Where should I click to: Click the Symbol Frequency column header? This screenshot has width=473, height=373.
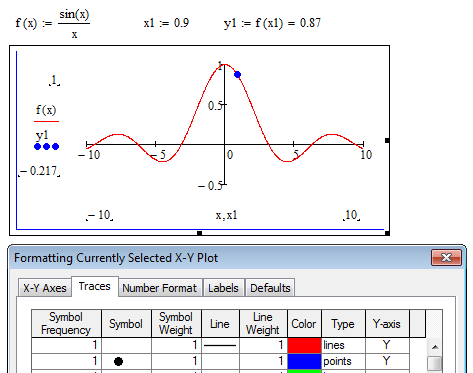(66, 323)
